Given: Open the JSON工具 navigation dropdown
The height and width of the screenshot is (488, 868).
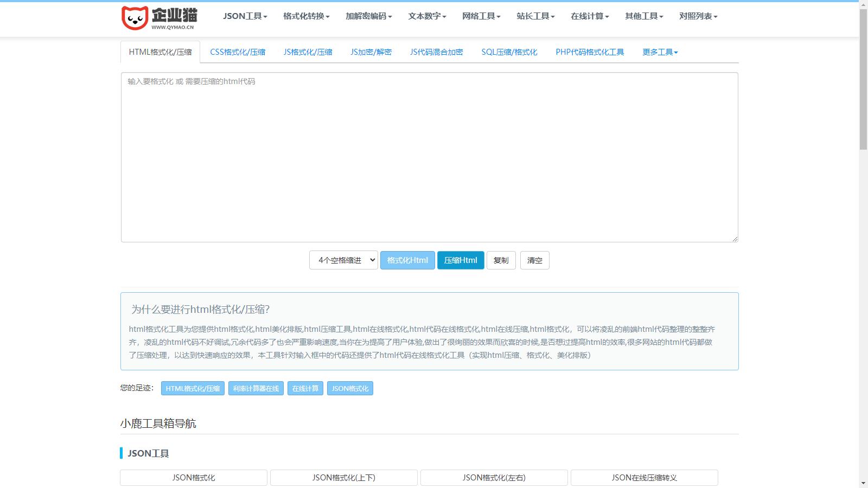Looking at the screenshot, I should [245, 16].
